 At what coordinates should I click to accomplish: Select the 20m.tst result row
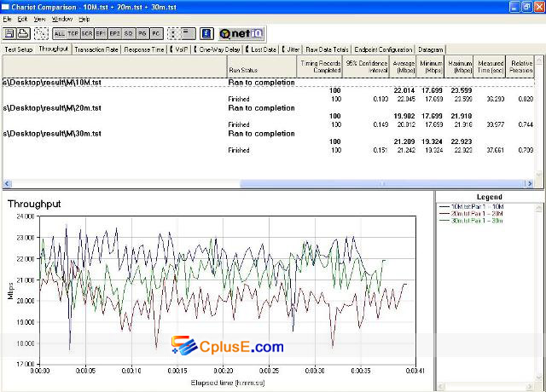[x=268, y=108]
